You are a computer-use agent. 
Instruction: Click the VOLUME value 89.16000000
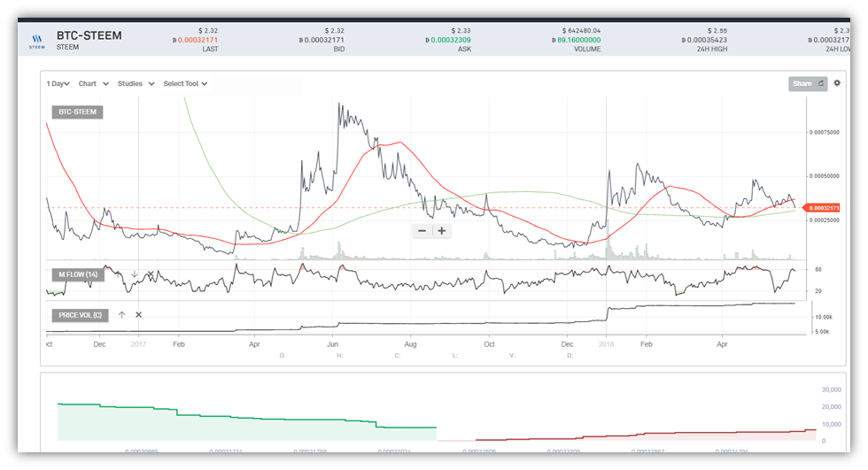point(578,40)
